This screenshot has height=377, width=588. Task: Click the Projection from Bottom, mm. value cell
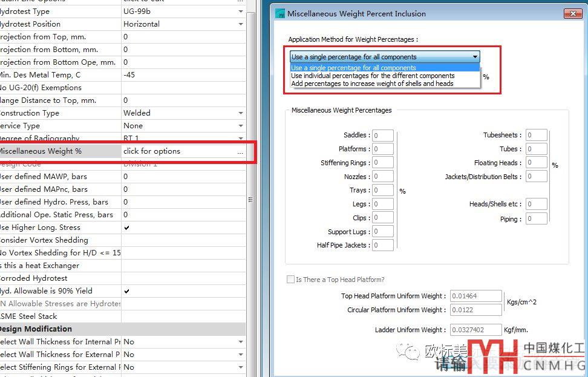tap(183, 50)
